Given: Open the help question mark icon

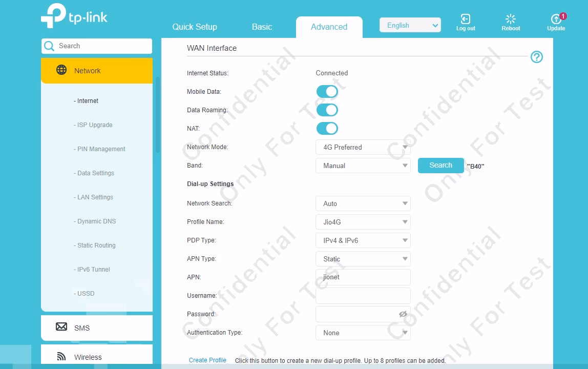Looking at the screenshot, I should click(x=537, y=57).
